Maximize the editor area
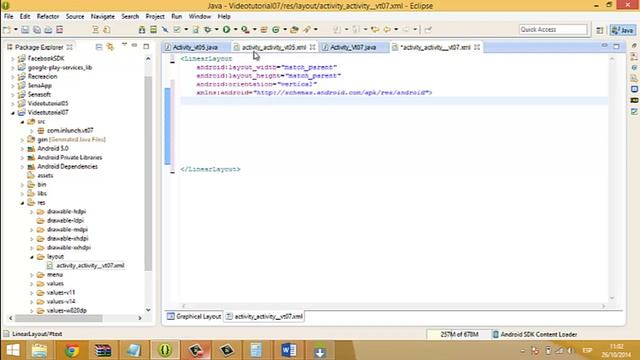 pyautogui.click(x=616, y=46)
